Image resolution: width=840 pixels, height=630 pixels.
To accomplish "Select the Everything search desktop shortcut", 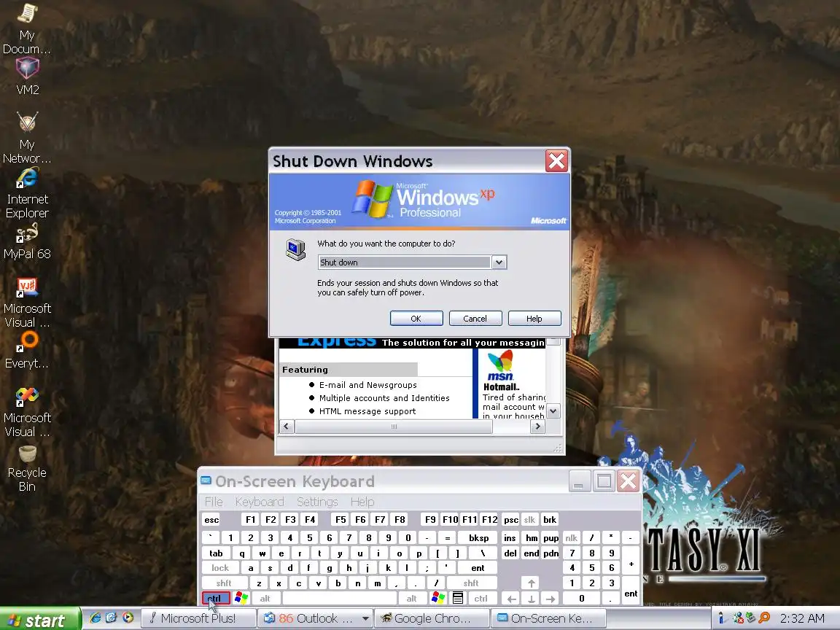I will click(27, 350).
